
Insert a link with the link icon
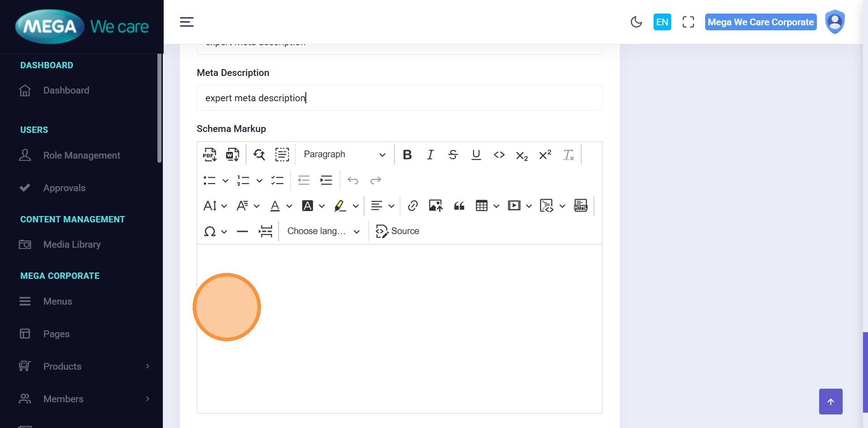point(413,206)
